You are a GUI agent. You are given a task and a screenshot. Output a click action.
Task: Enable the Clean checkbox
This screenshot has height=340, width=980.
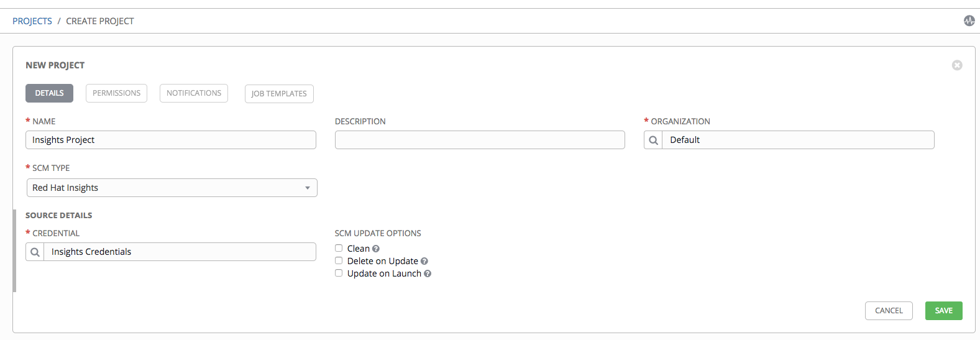[339, 248]
